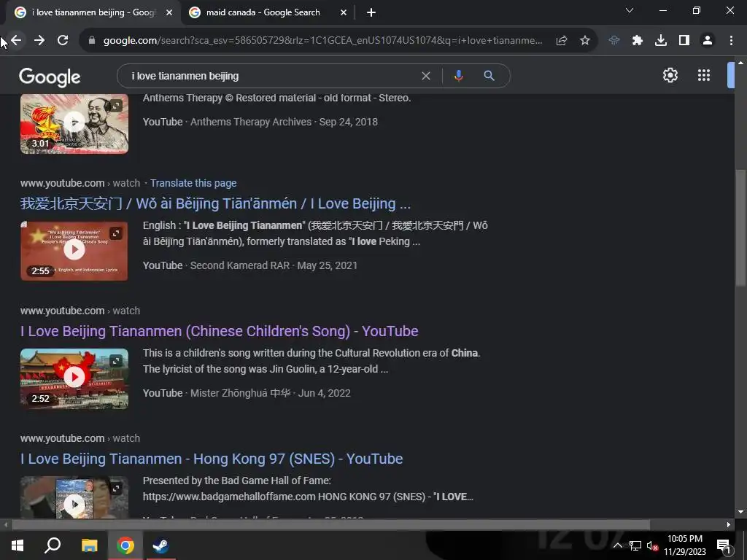The image size is (747, 560).
Task: Click the share page icon in the address bar
Action: (x=562, y=41)
